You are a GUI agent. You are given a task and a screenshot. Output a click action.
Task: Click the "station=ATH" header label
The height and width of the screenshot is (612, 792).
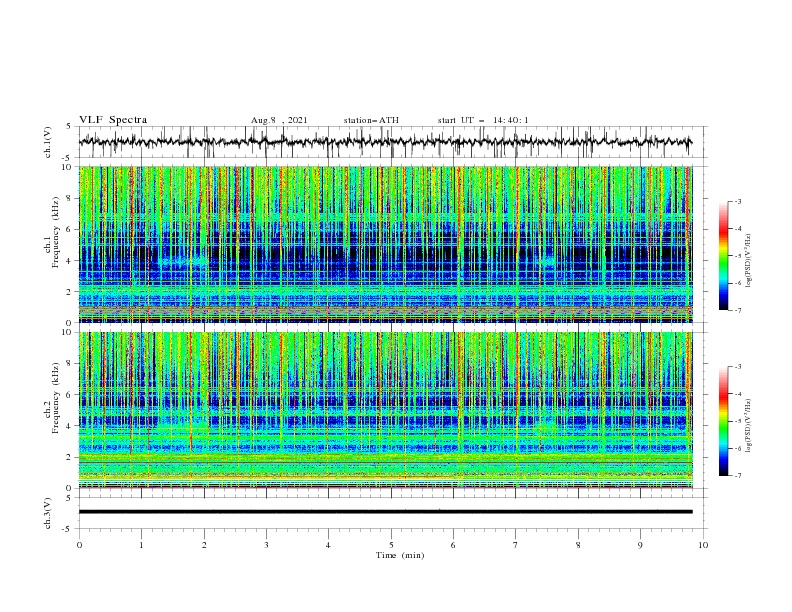pyautogui.click(x=371, y=120)
